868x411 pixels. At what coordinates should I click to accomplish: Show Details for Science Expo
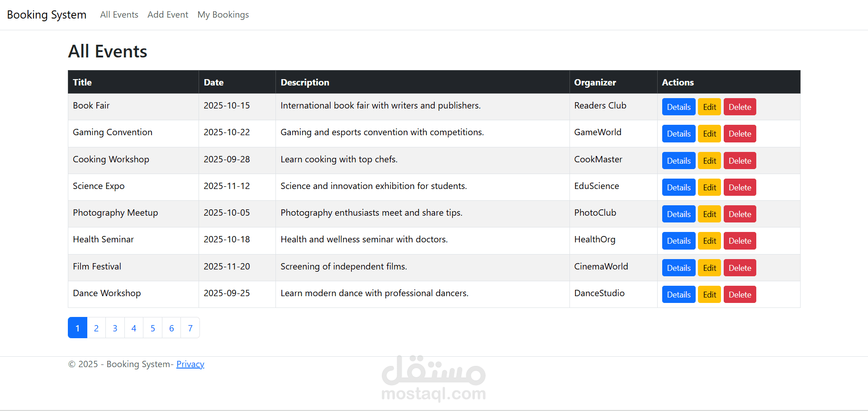click(678, 188)
